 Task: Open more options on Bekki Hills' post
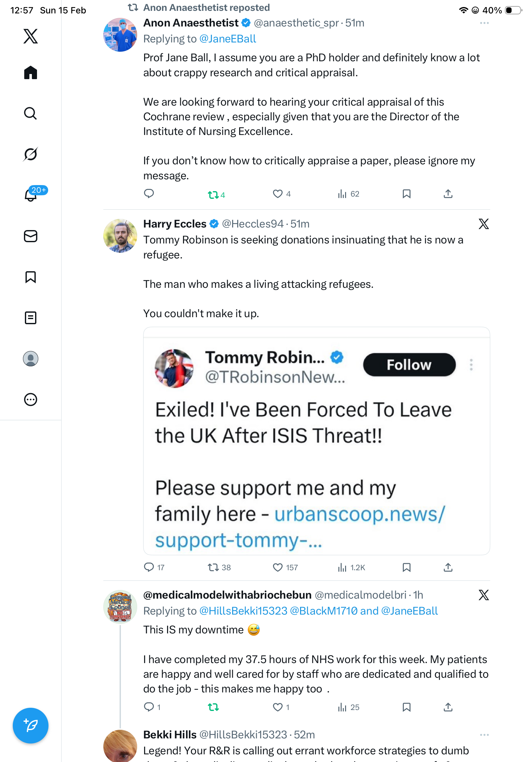pos(484,735)
